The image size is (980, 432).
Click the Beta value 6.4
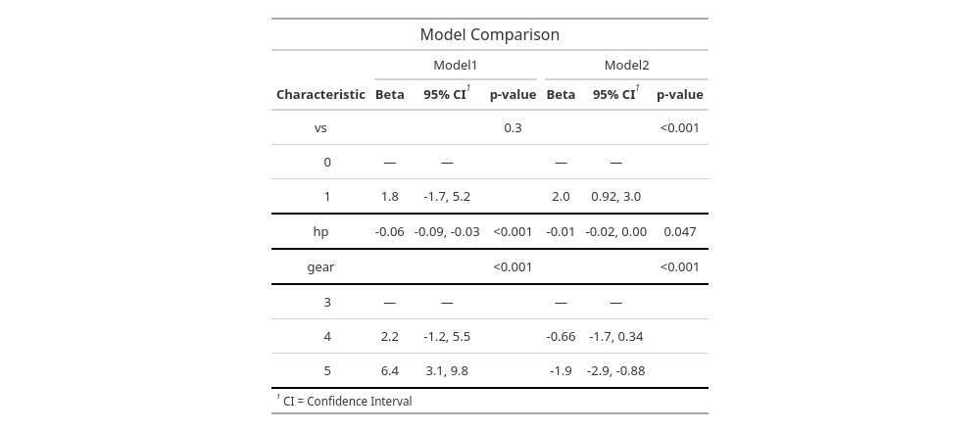389,370
